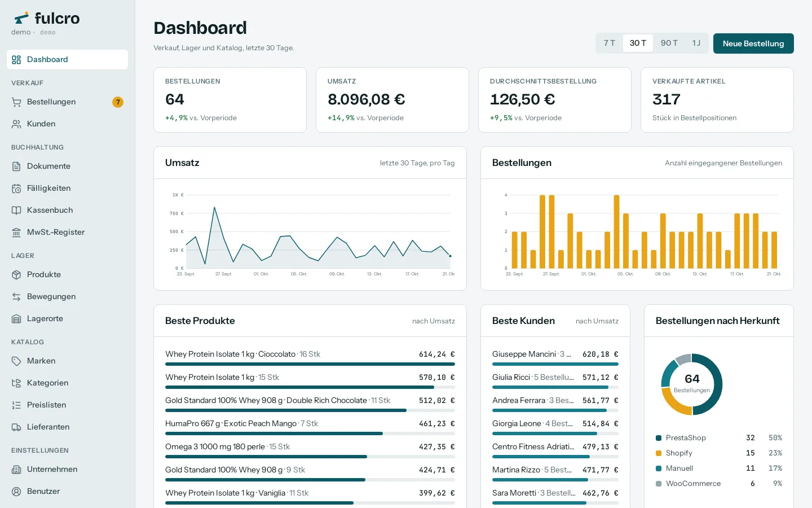Screen dimensions: 812x508
Task: Click the pending orders badge showing 7
Action: (x=118, y=102)
